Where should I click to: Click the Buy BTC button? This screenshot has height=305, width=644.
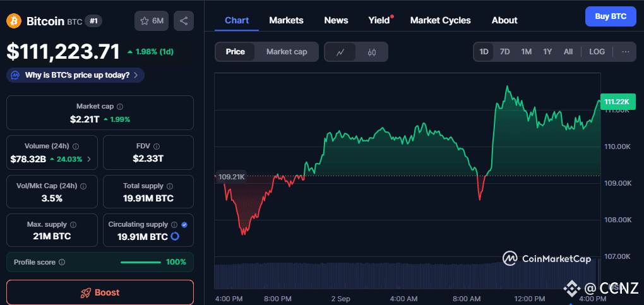(611, 16)
